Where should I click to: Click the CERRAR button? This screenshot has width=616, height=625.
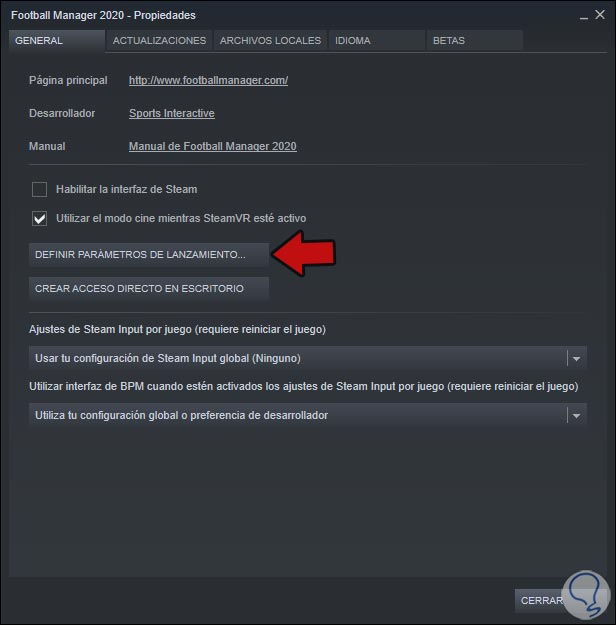click(542, 600)
